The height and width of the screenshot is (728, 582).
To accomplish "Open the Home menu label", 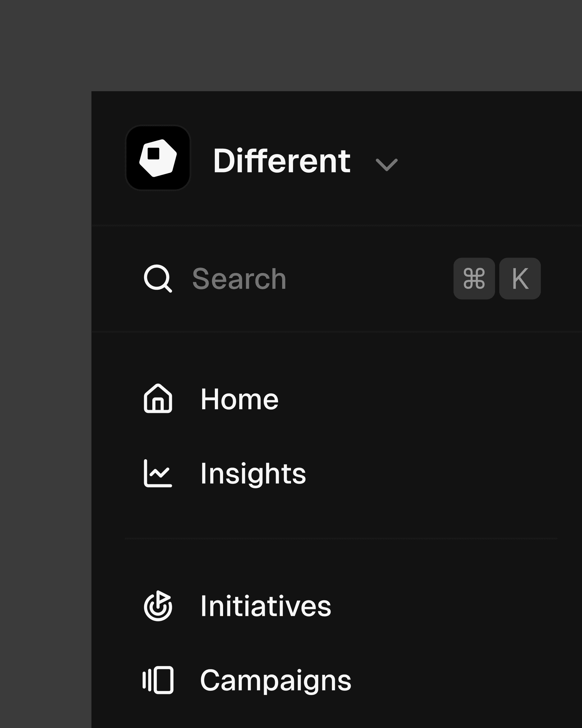I will pyautogui.click(x=239, y=399).
